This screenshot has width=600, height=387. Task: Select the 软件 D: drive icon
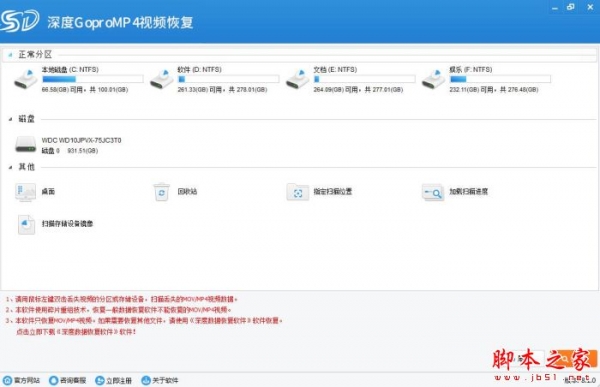click(x=161, y=79)
